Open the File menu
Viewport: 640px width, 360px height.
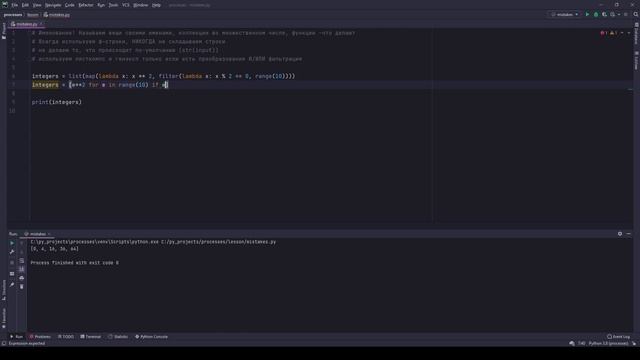pyautogui.click(x=15, y=5)
